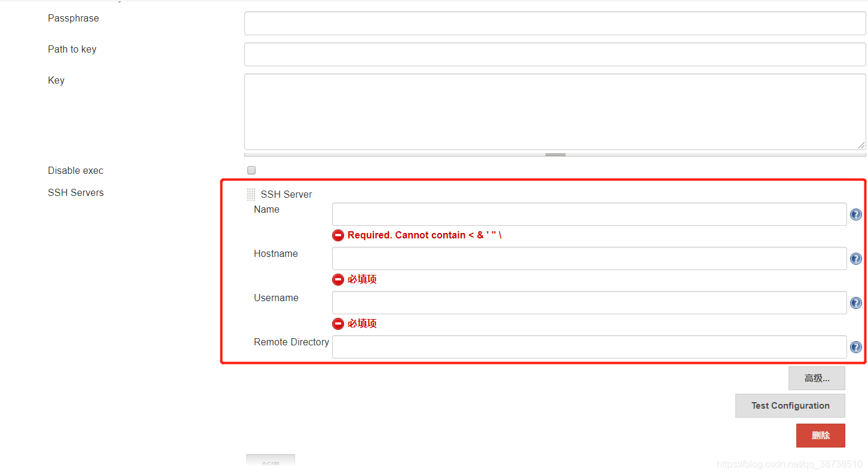Click the 高级... advanced button

[816, 378]
